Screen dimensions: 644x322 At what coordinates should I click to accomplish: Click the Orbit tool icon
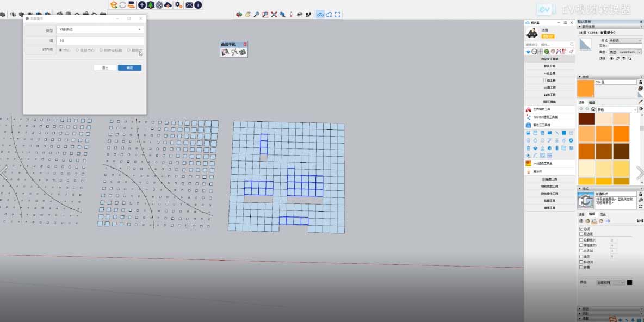(x=239, y=15)
